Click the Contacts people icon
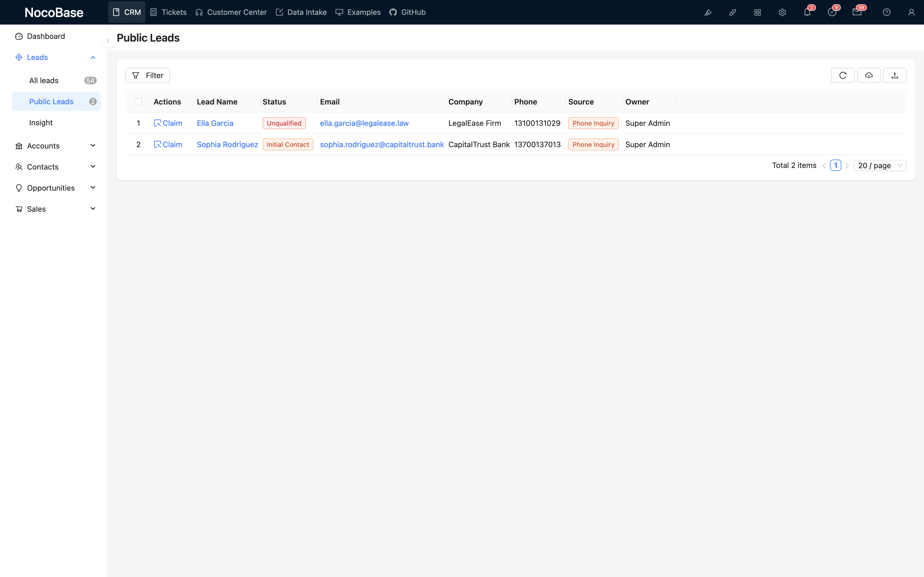Image resolution: width=924 pixels, height=577 pixels. [x=19, y=167]
